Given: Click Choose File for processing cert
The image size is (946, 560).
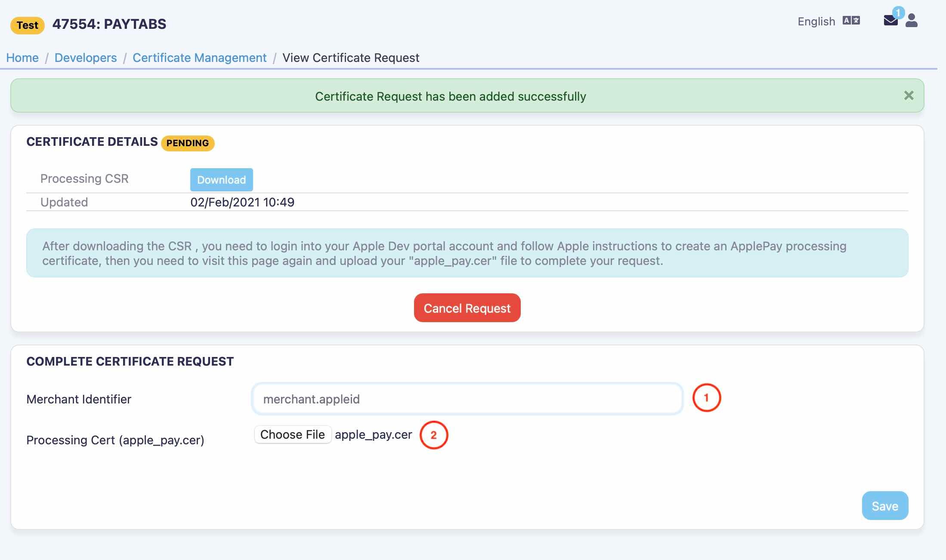Looking at the screenshot, I should coord(293,434).
